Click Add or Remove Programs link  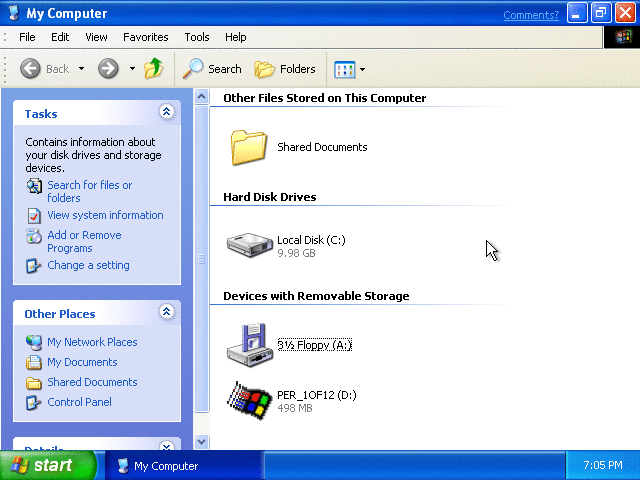84,242
